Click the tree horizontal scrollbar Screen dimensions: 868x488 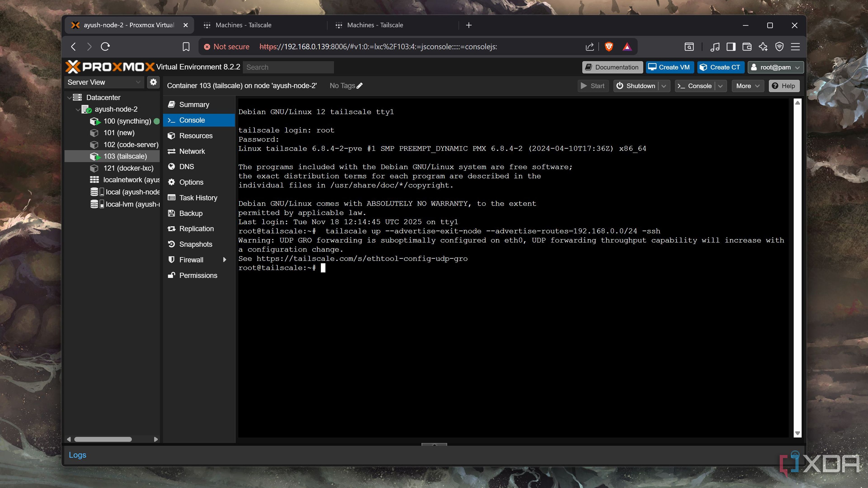(103, 439)
